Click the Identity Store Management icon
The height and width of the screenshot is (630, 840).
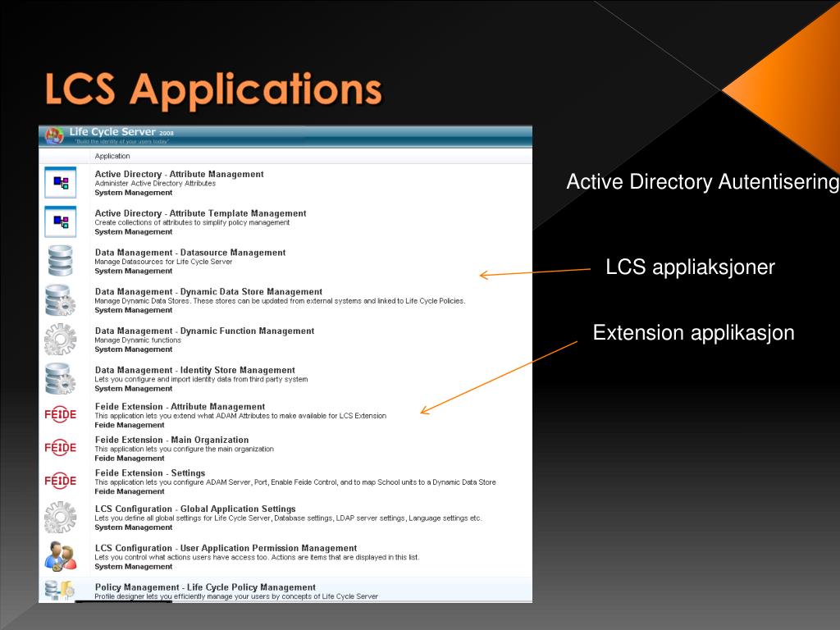[61, 378]
